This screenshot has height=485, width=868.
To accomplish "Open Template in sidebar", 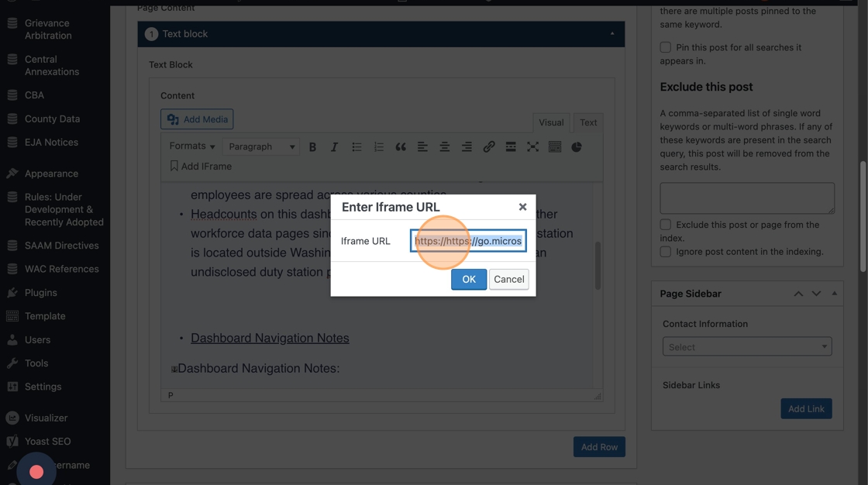I will click(45, 316).
